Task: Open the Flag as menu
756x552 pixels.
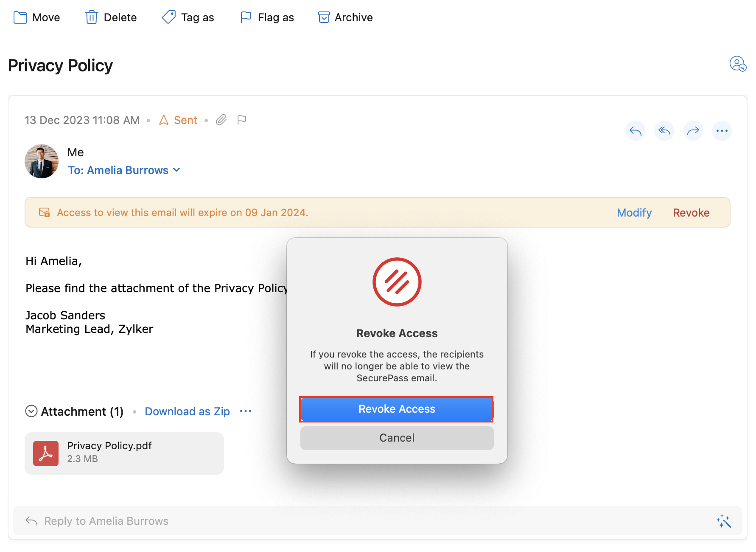Action: tap(267, 17)
